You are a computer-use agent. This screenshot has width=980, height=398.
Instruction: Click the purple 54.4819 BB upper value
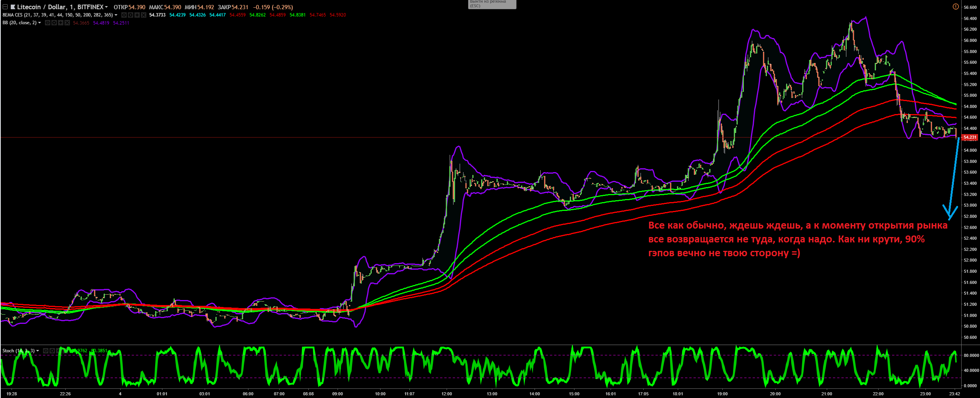(x=101, y=23)
